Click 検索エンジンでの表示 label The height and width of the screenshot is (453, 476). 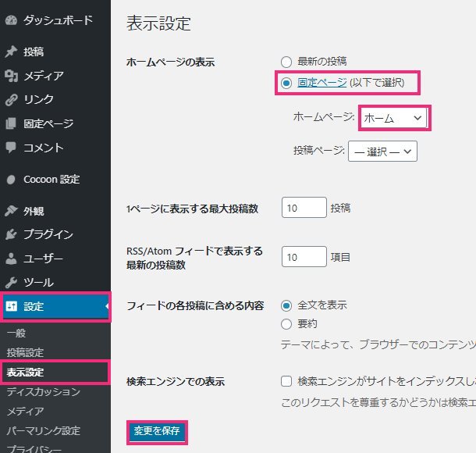pos(176,381)
